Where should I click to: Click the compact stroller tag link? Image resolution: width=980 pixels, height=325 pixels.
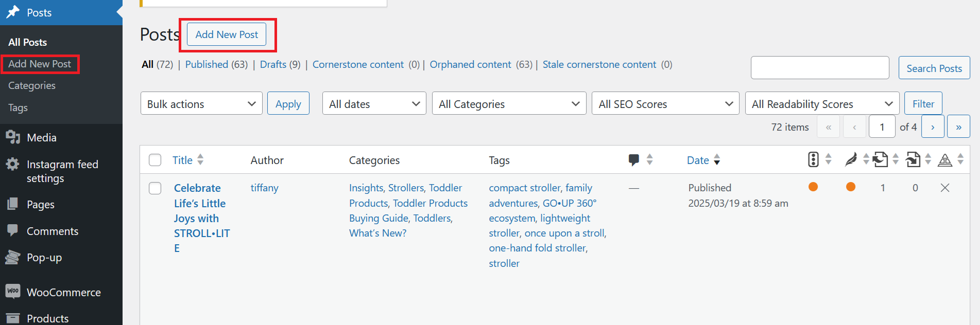tap(525, 188)
